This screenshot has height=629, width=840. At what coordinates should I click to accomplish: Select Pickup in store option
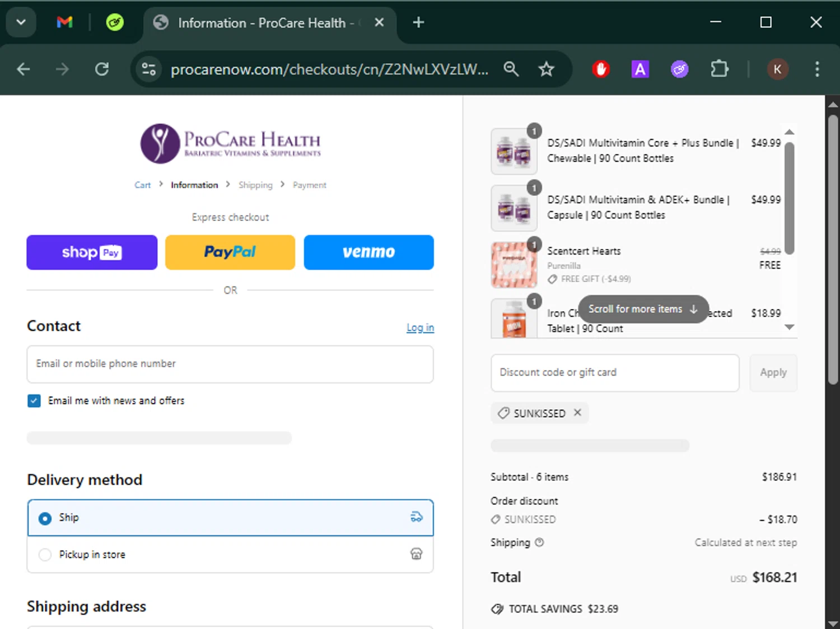pos(230,555)
